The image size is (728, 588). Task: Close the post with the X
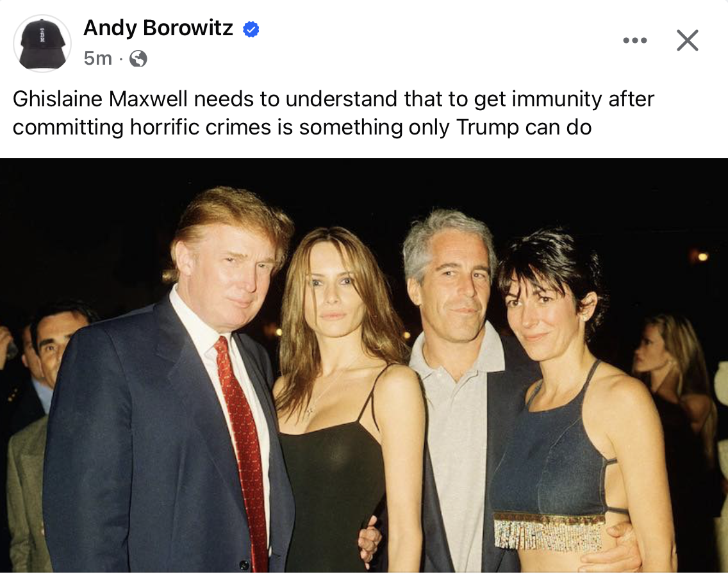pos(688,40)
